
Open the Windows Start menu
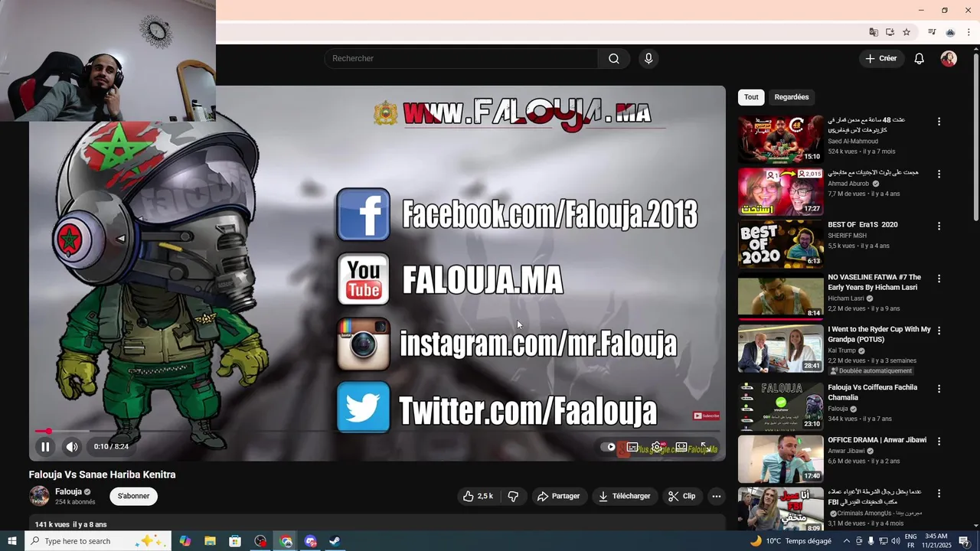tap(12, 541)
